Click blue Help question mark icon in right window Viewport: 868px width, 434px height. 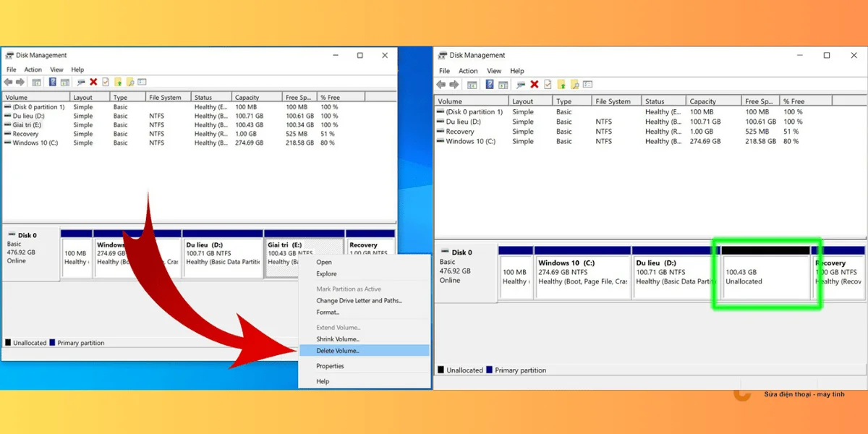pos(490,85)
